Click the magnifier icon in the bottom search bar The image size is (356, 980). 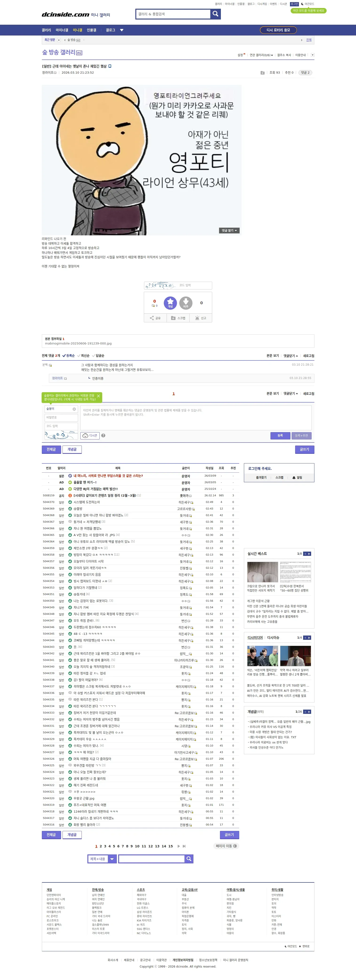click(x=189, y=859)
